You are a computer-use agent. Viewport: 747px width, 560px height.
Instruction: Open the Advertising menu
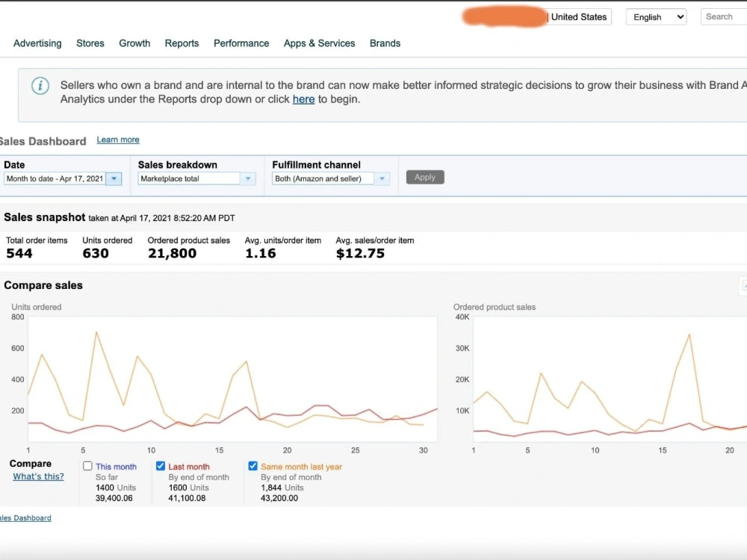(x=37, y=43)
